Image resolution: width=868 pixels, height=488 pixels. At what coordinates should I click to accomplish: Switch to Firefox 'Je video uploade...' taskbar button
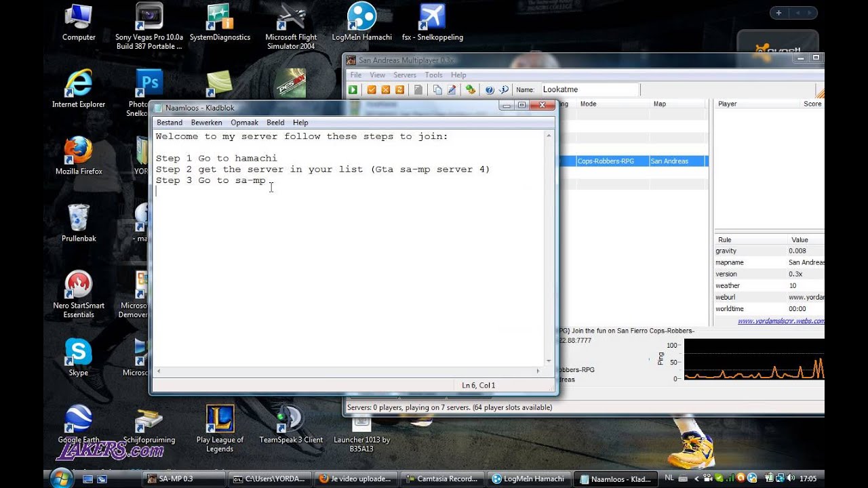pyautogui.click(x=355, y=479)
